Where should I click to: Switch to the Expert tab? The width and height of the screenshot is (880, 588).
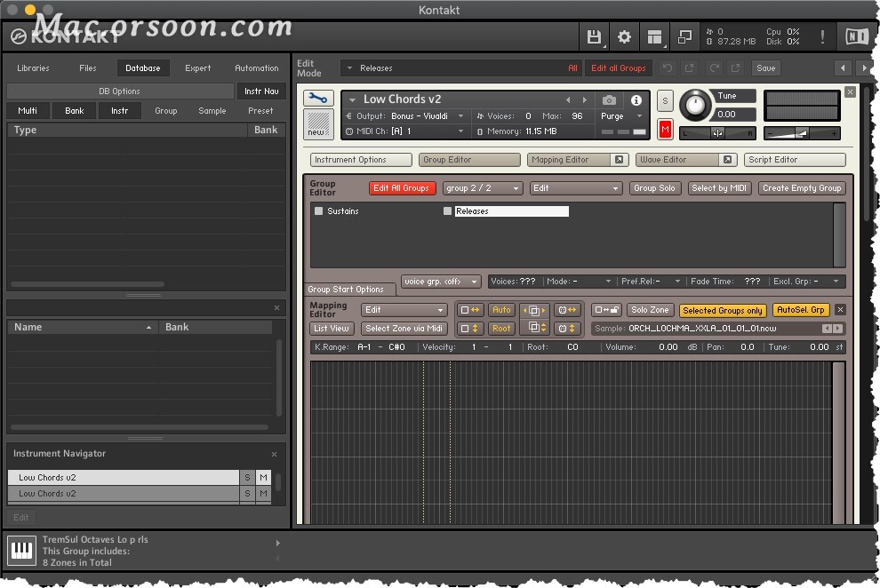[x=197, y=68]
